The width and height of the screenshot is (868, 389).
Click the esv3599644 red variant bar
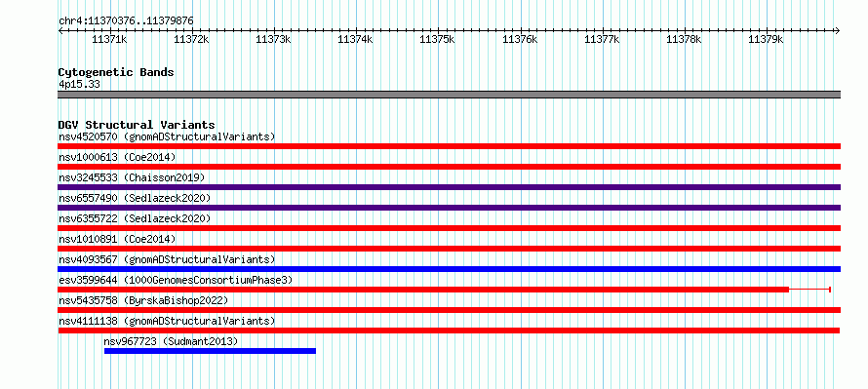pos(423,290)
